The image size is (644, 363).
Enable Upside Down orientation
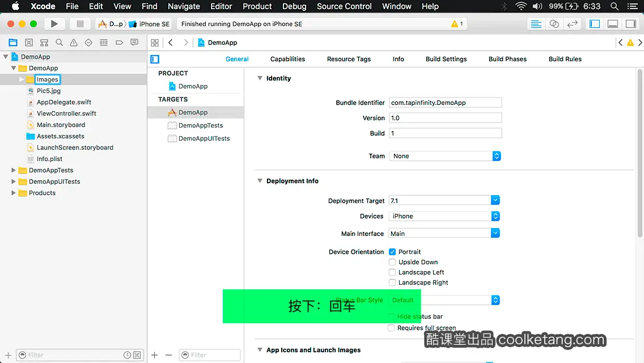click(x=392, y=262)
